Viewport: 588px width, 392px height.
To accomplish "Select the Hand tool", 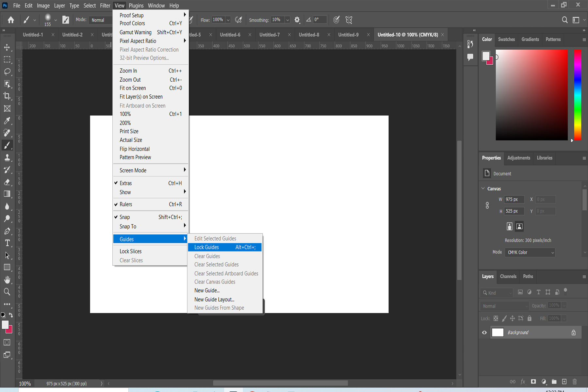I will coord(7,280).
